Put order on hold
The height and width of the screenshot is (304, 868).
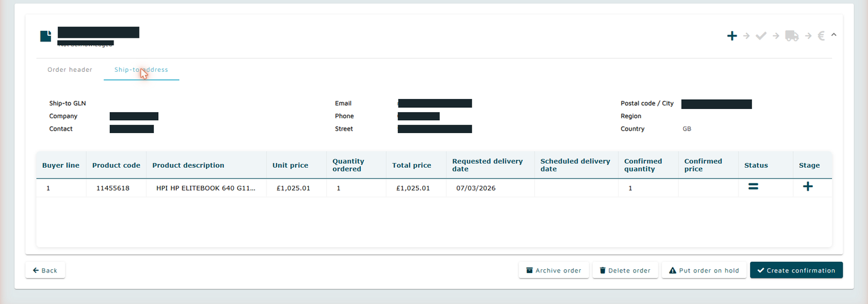coord(704,271)
